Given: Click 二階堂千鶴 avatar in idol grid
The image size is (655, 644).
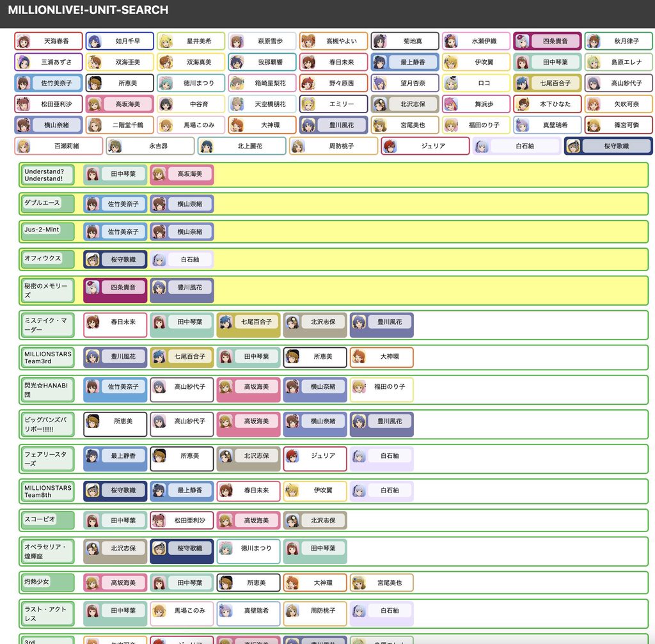Looking at the screenshot, I should click(x=95, y=125).
